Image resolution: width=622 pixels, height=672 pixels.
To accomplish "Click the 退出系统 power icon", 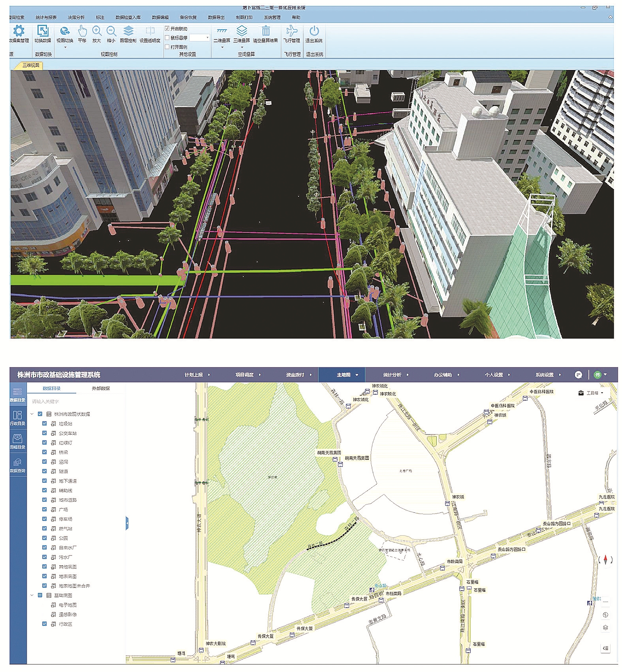I will click(314, 31).
